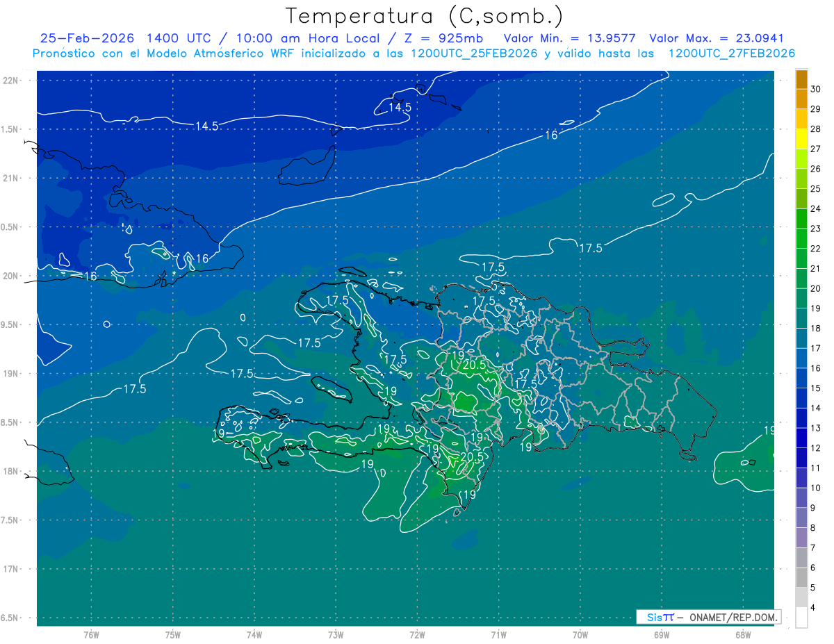Click the 22N latitude axis label
This screenshot has width=834, height=644.
[11, 81]
